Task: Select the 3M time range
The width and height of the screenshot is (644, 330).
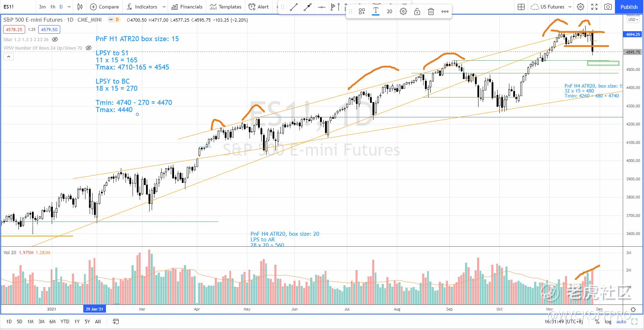Action: point(41,321)
